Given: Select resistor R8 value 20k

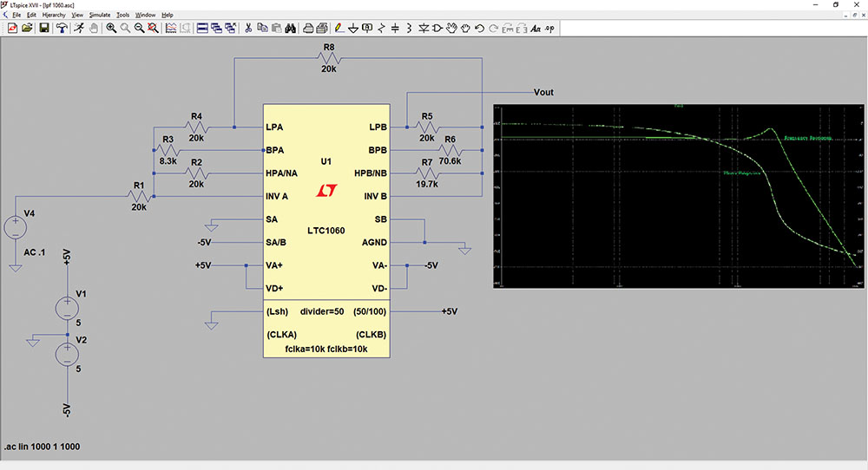Looking at the screenshot, I should [x=329, y=69].
